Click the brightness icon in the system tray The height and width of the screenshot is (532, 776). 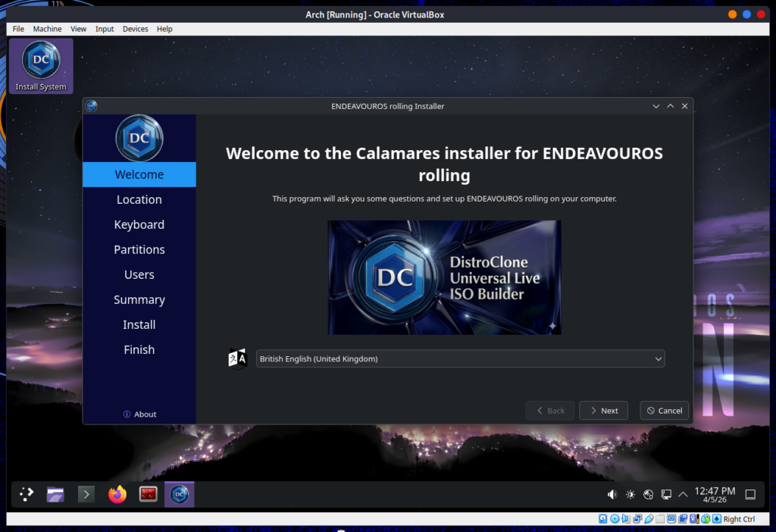(x=630, y=494)
